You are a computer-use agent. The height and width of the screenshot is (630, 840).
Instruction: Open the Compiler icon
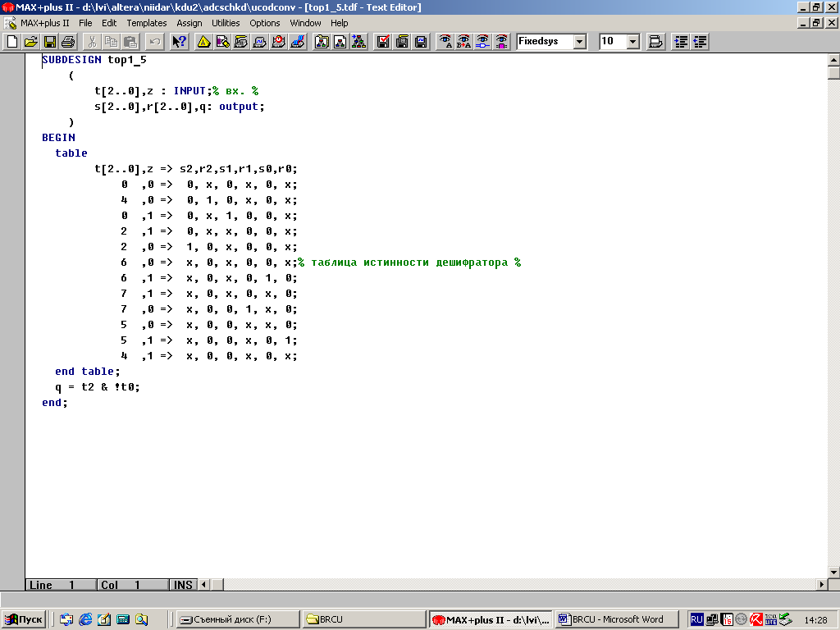coord(241,41)
